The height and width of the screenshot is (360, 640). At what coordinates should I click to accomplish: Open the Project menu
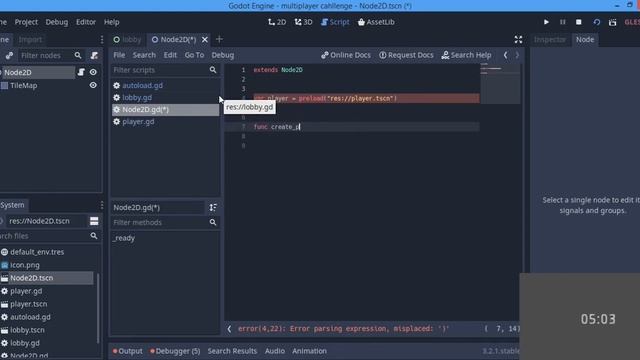click(x=26, y=22)
